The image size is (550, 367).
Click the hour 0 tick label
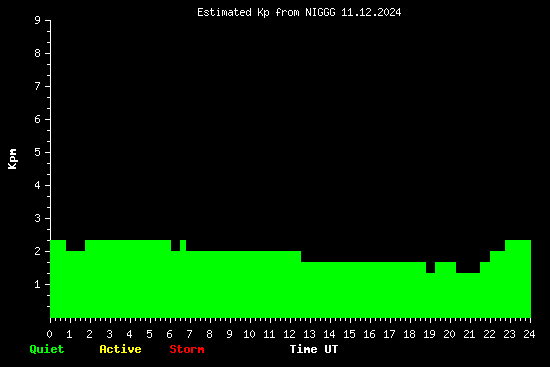[49, 334]
